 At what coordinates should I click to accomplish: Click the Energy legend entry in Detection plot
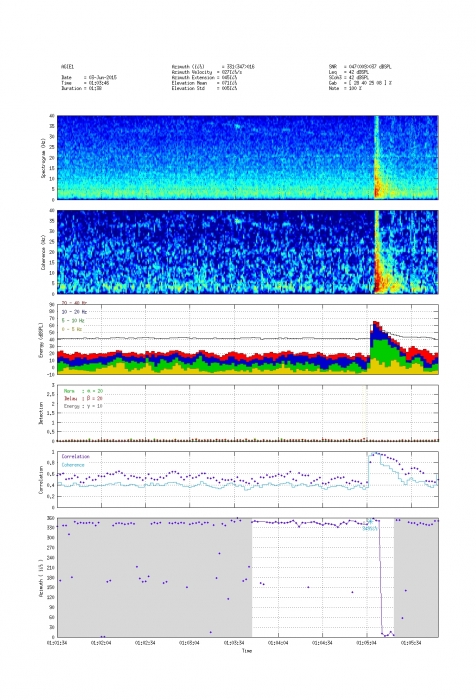(83, 406)
